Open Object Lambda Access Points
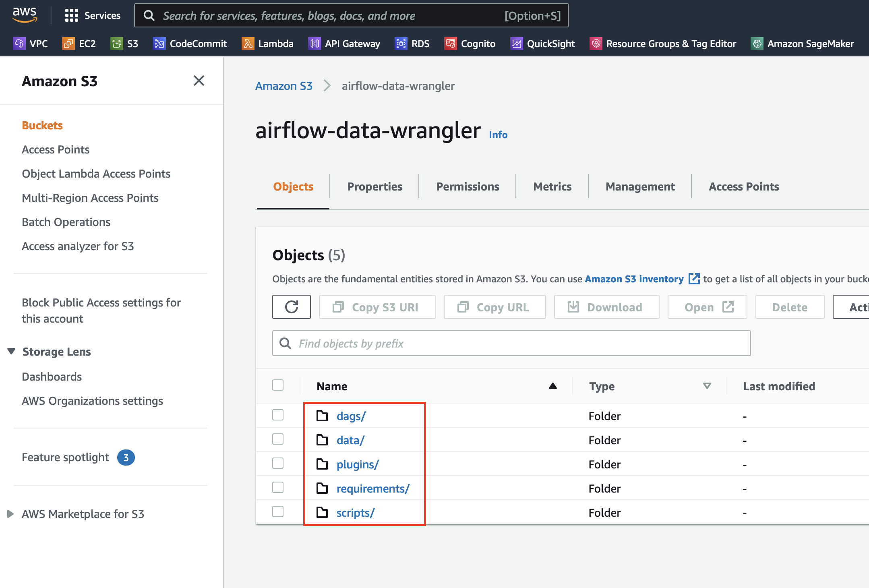 pyautogui.click(x=96, y=174)
